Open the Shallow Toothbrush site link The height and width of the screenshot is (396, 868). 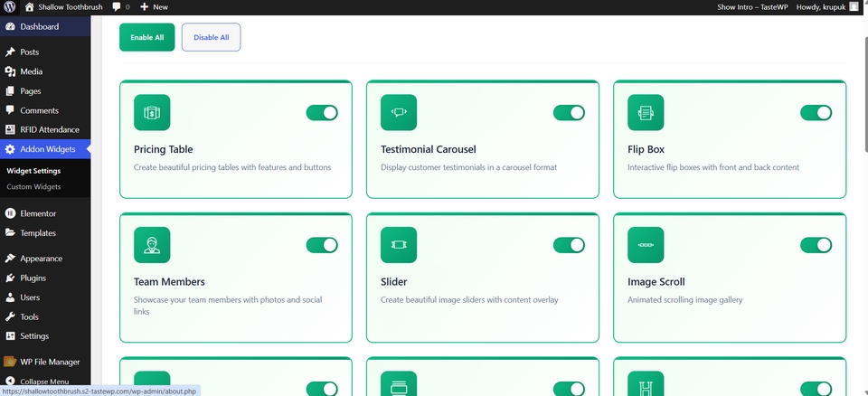pos(63,7)
